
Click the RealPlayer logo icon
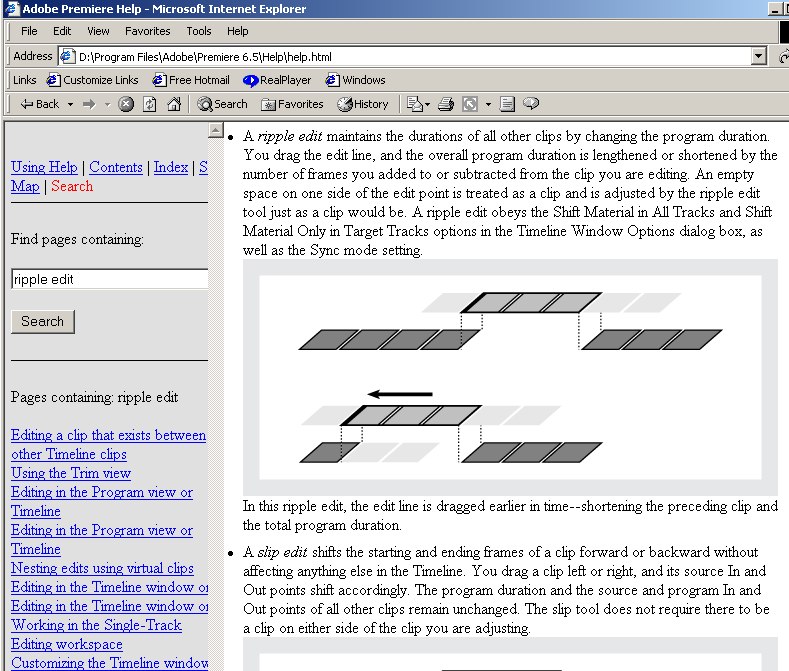click(x=250, y=81)
